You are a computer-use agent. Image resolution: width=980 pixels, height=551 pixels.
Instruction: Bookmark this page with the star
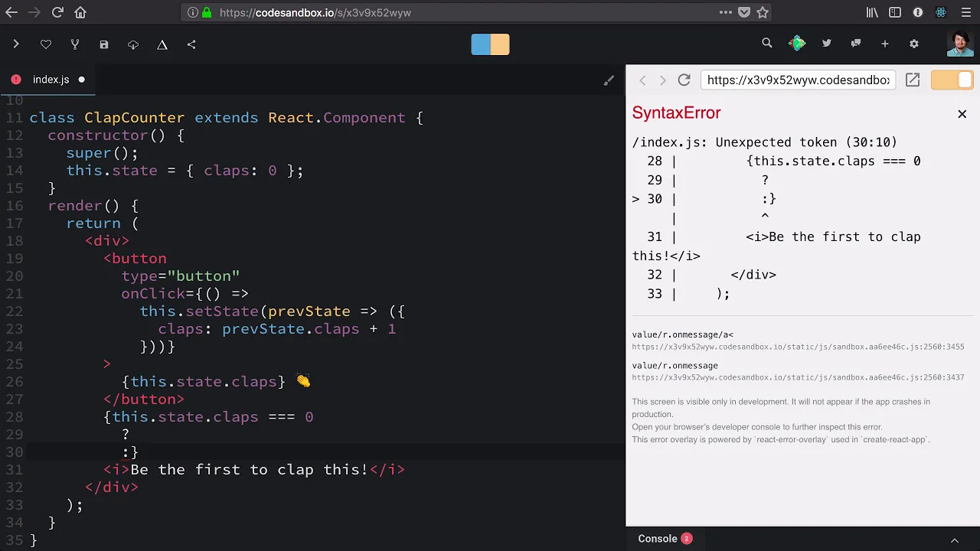pos(763,12)
